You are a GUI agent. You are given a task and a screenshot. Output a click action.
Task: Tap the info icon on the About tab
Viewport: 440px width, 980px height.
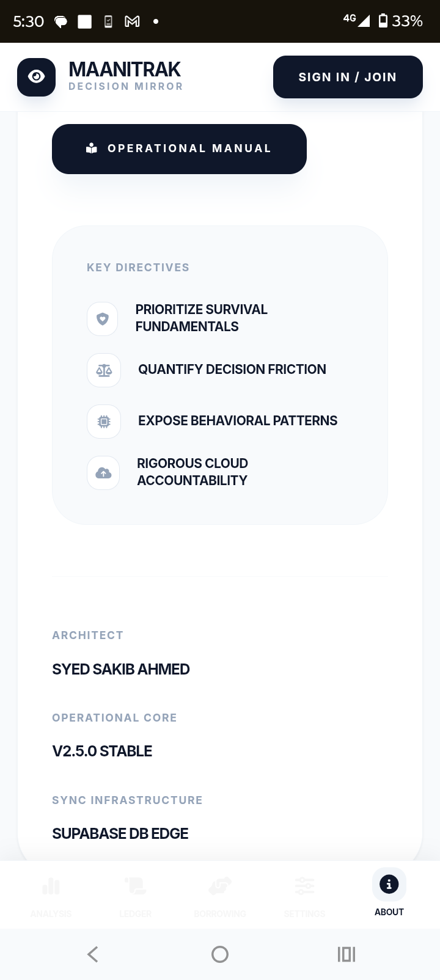(389, 883)
